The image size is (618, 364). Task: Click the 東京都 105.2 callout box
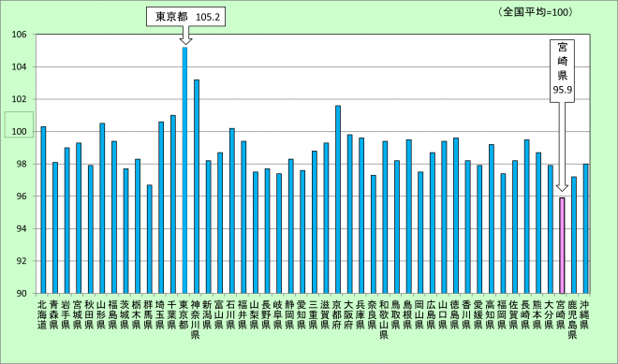tap(185, 18)
